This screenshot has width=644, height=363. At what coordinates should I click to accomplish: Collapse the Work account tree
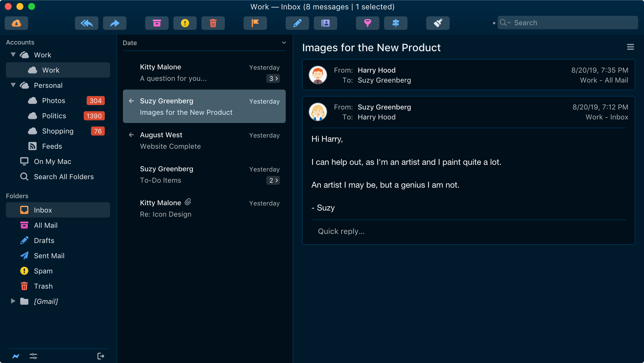coord(13,55)
